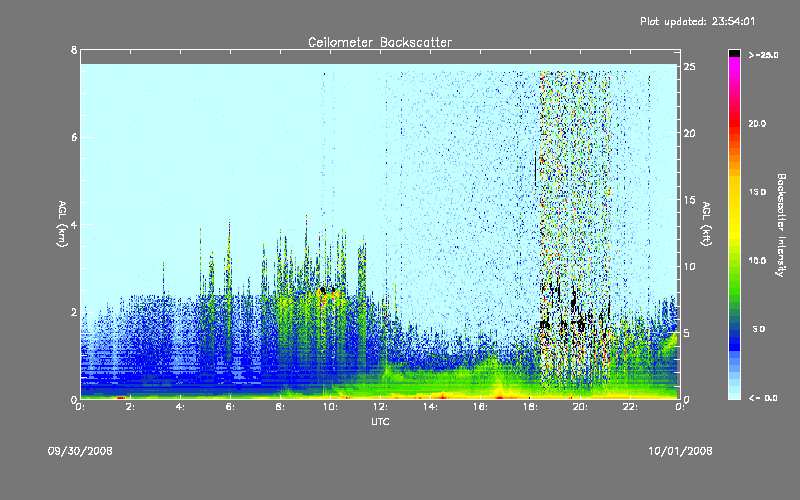800x500 pixels.
Task: Click the UTC x-axis label
Action: (380, 421)
